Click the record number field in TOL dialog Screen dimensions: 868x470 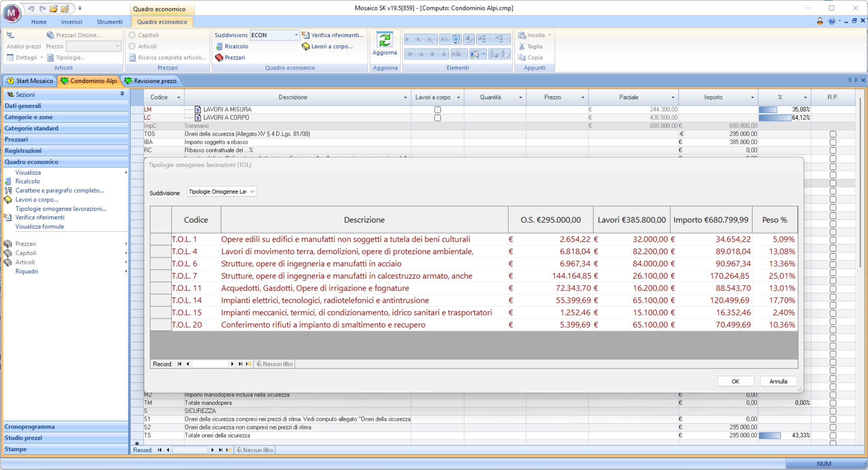(210, 364)
